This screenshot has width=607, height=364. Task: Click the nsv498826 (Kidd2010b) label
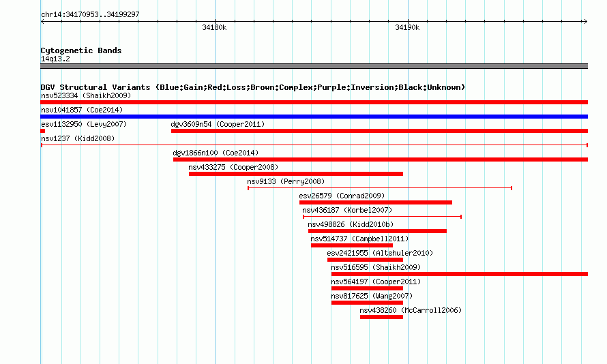351,224
